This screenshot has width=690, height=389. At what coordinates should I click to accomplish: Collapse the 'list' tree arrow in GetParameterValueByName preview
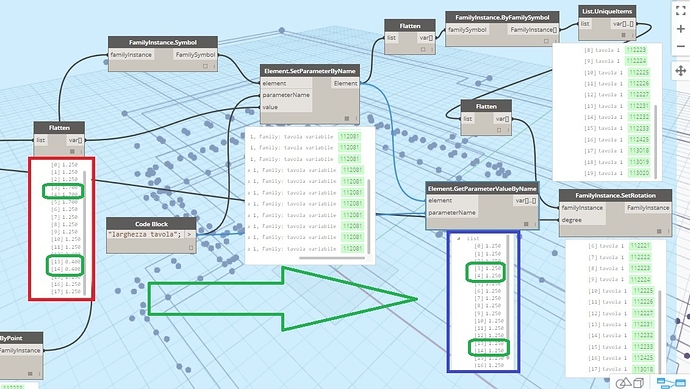459,238
